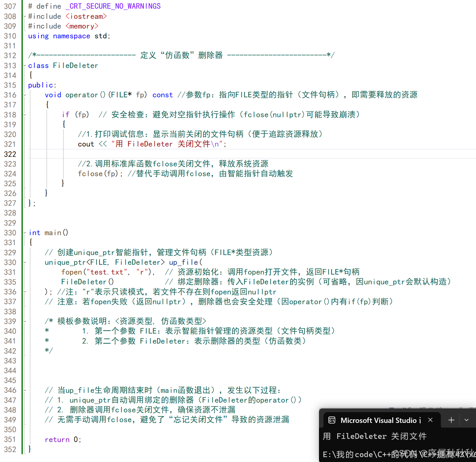
Task: Close the Microsoft Visual Studio console tab
Action: pos(430,420)
